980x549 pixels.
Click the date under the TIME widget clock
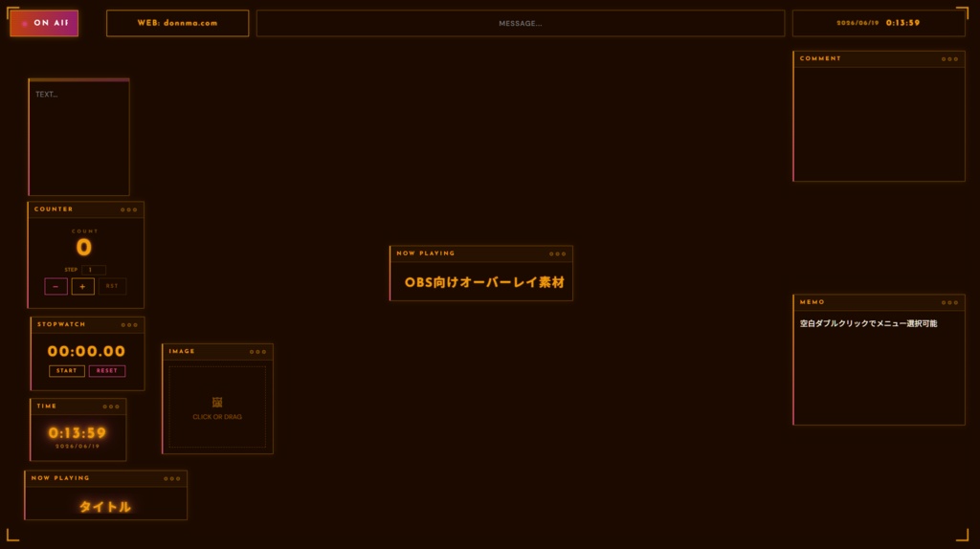pyautogui.click(x=78, y=447)
